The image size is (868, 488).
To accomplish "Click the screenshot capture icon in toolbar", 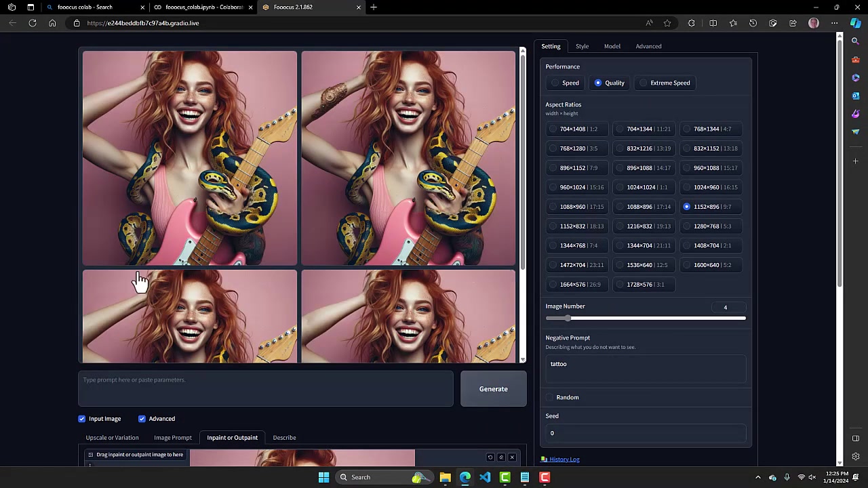I will point(773,23).
